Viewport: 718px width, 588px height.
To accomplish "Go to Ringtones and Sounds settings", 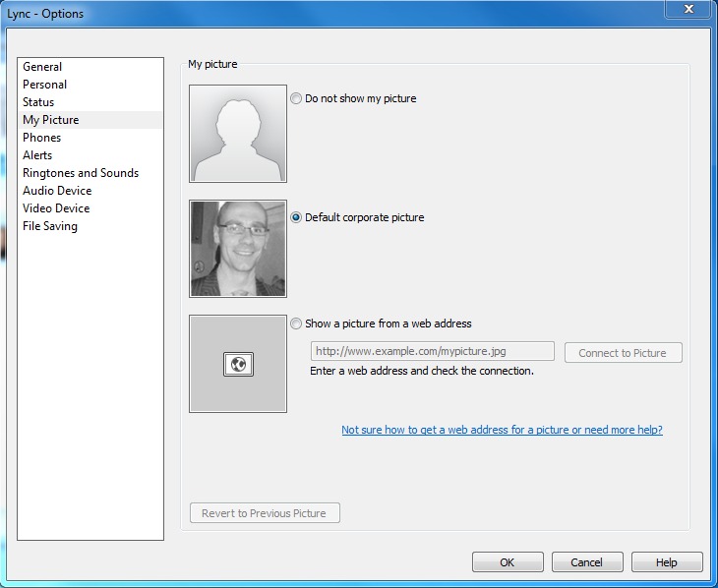I will (x=90, y=173).
